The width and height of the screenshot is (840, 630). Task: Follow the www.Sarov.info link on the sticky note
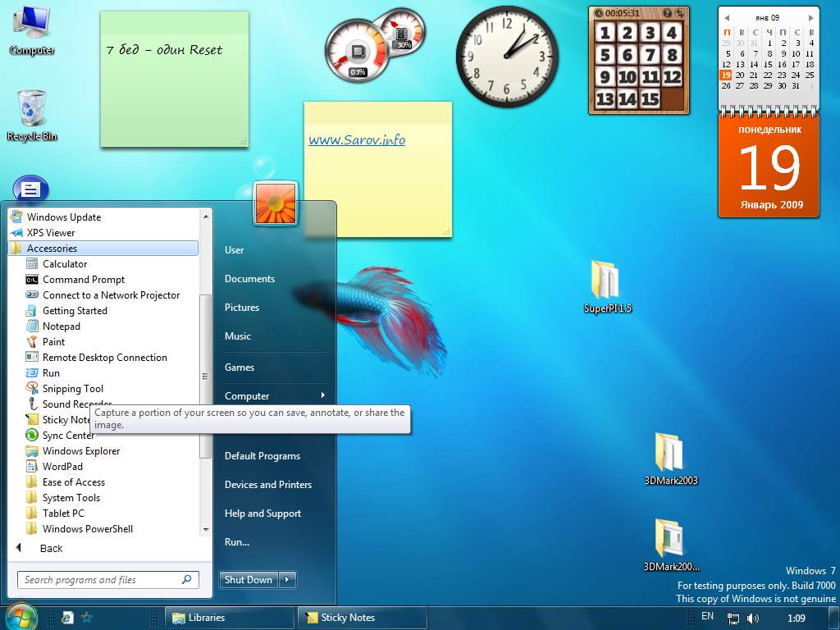(x=357, y=140)
